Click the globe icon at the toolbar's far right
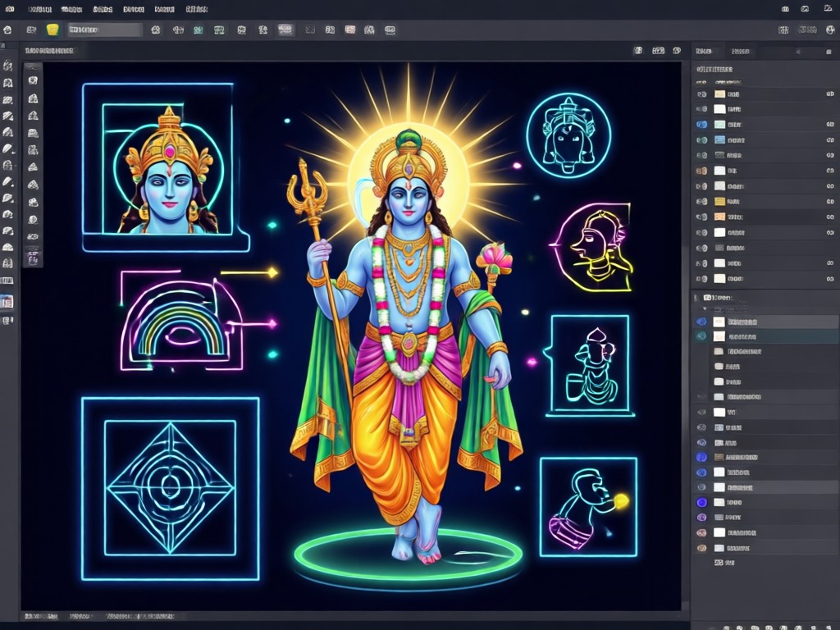 830,30
